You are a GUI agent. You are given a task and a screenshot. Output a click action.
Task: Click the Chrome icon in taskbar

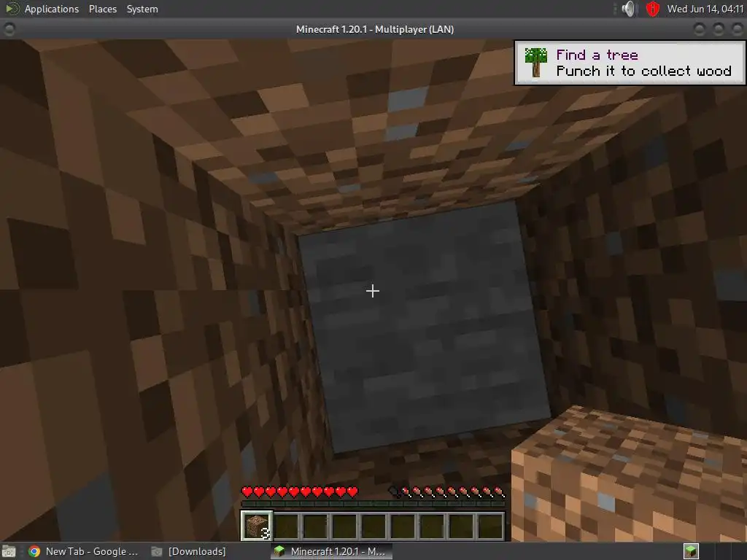(x=34, y=551)
